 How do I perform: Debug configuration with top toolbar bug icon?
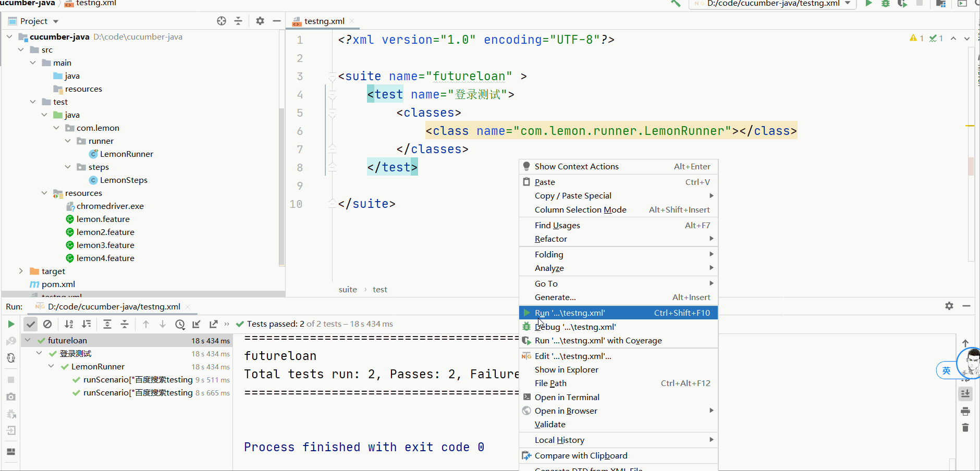coord(885,3)
